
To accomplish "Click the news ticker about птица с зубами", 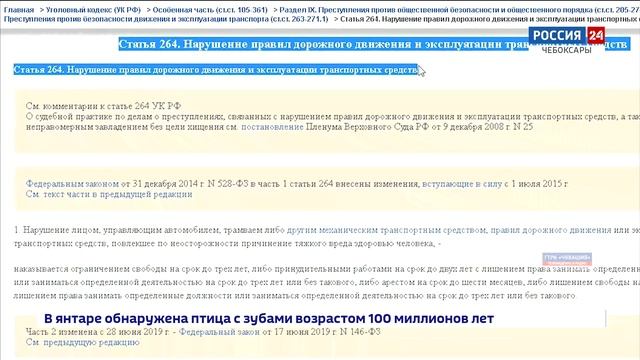I will [x=269, y=318].
